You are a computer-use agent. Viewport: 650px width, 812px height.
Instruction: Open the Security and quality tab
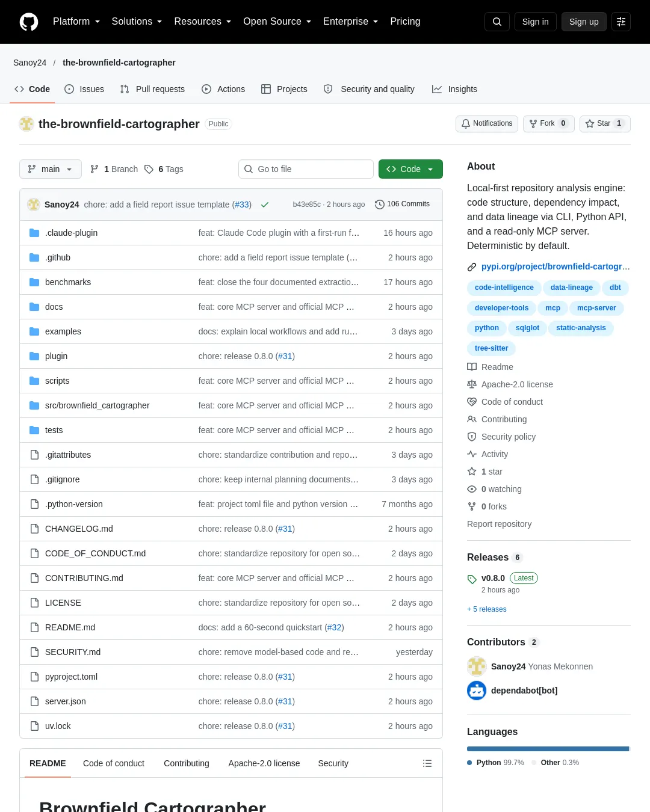click(369, 89)
